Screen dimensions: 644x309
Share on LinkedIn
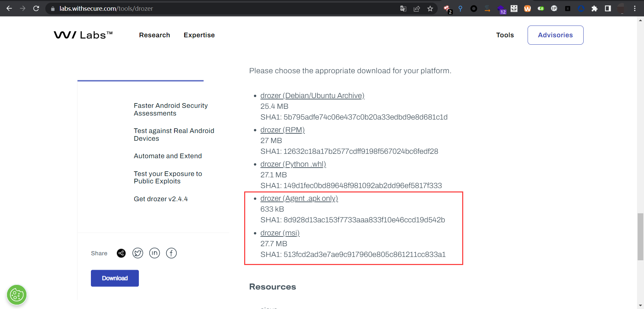tap(154, 253)
